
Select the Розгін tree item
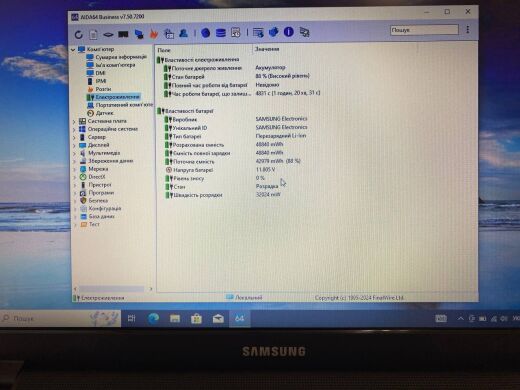(x=99, y=89)
